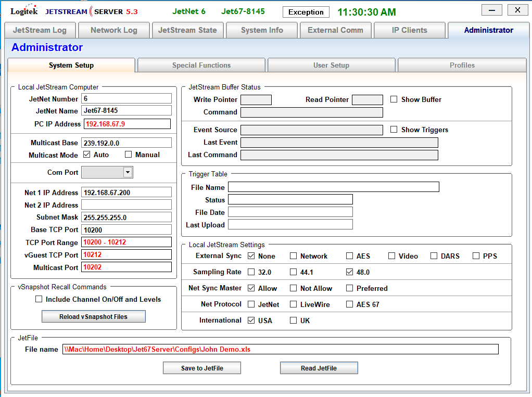Switch to the JetStream Log tab
This screenshot has height=397, width=532.
40,30
